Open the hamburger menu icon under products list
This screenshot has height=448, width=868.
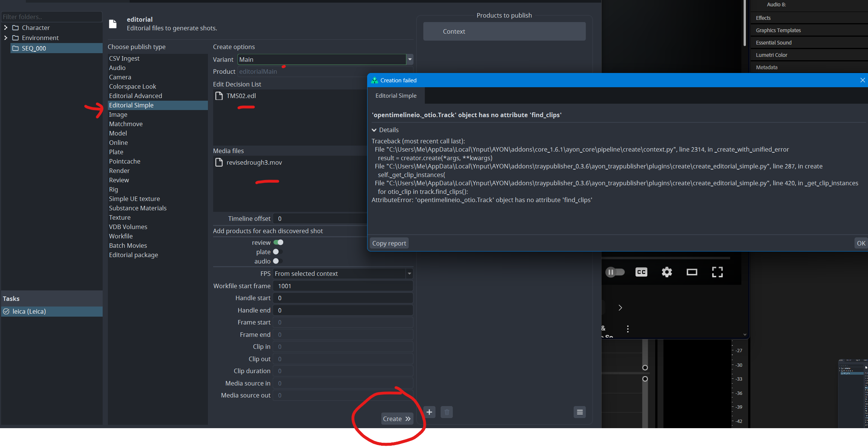pos(580,412)
